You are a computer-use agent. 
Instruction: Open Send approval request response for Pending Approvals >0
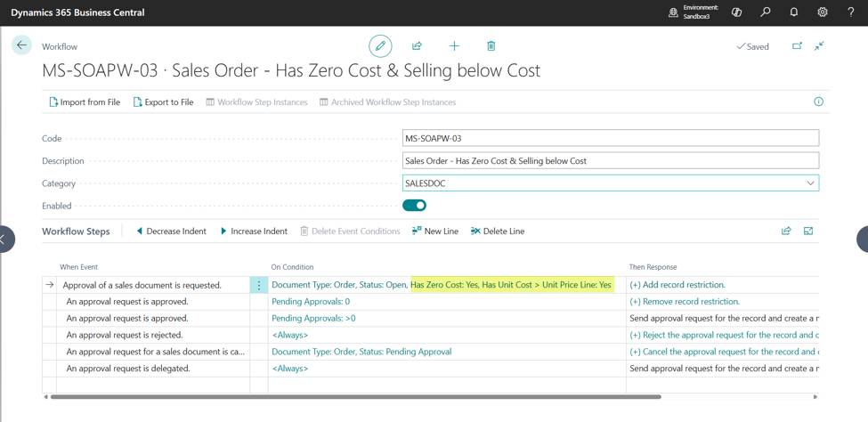tap(724, 319)
